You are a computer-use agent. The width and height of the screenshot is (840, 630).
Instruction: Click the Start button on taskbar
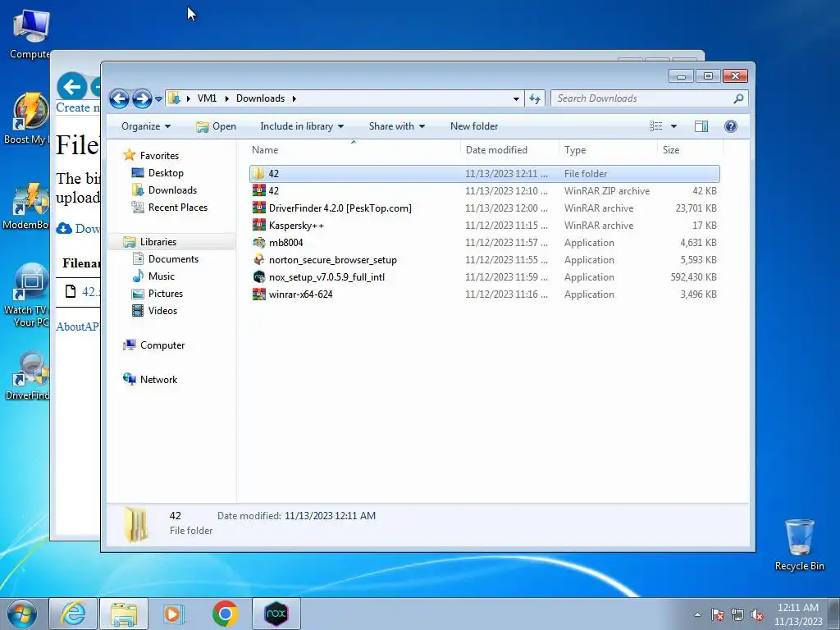point(22,614)
